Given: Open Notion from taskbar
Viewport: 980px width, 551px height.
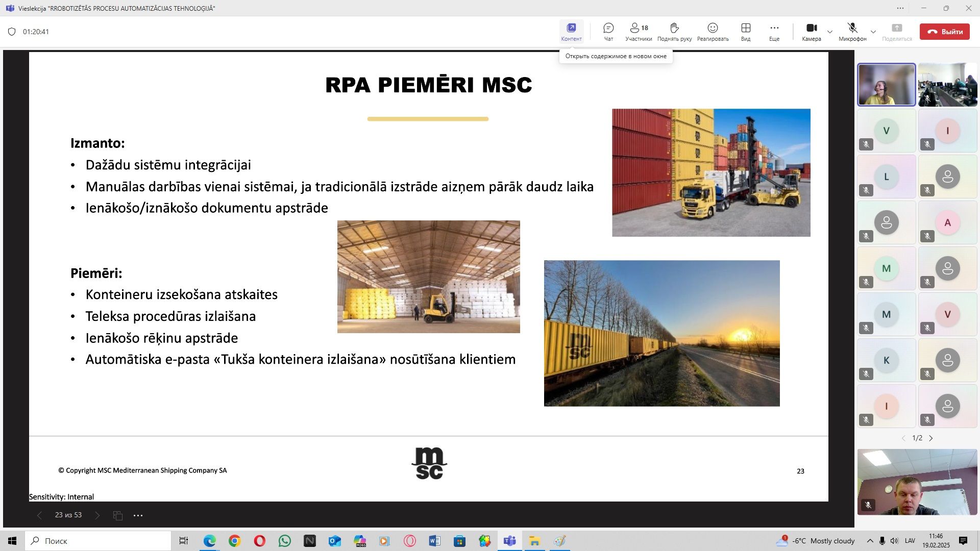Looking at the screenshot, I should [309, 541].
